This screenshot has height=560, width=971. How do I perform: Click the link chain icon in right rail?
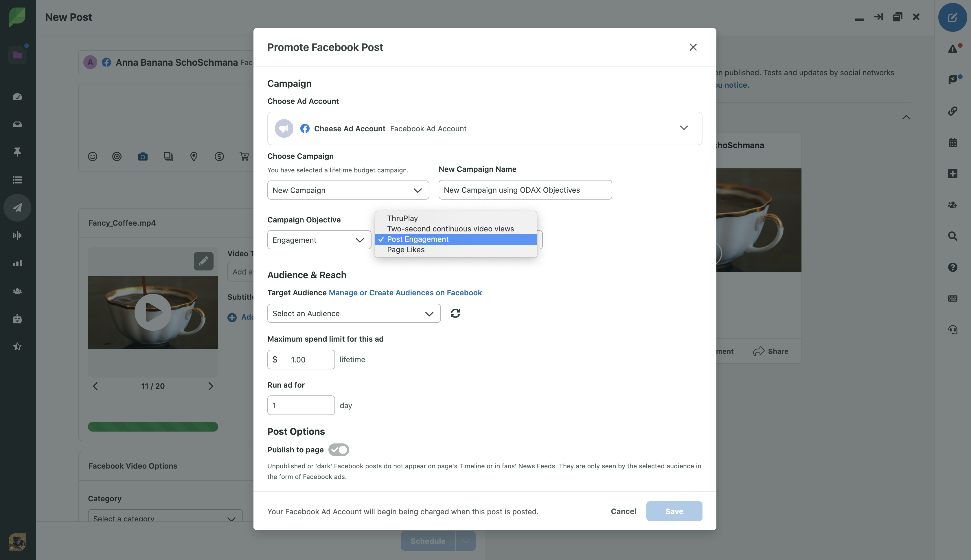click(952, 111)
